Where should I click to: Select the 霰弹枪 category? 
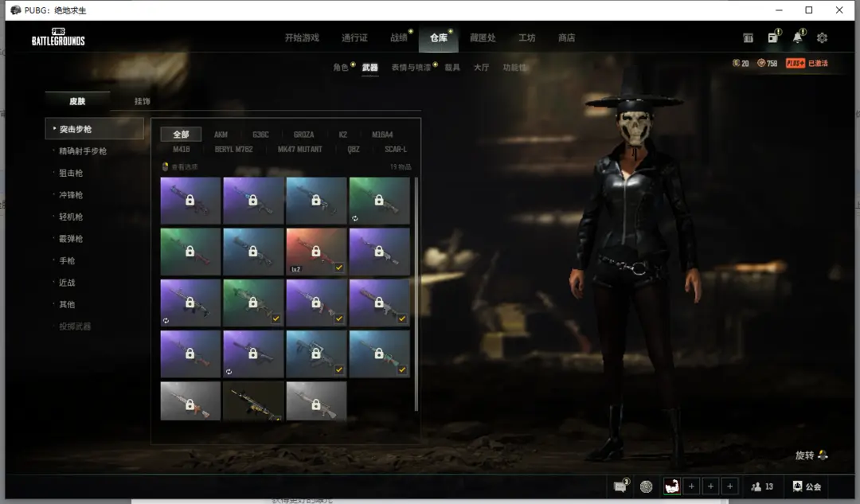point(71,239)
